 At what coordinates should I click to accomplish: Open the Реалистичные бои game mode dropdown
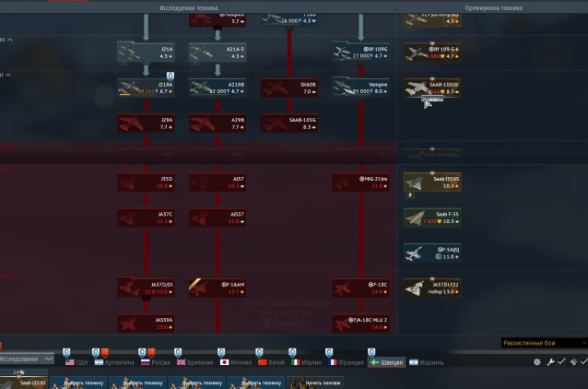coord(544,343)
